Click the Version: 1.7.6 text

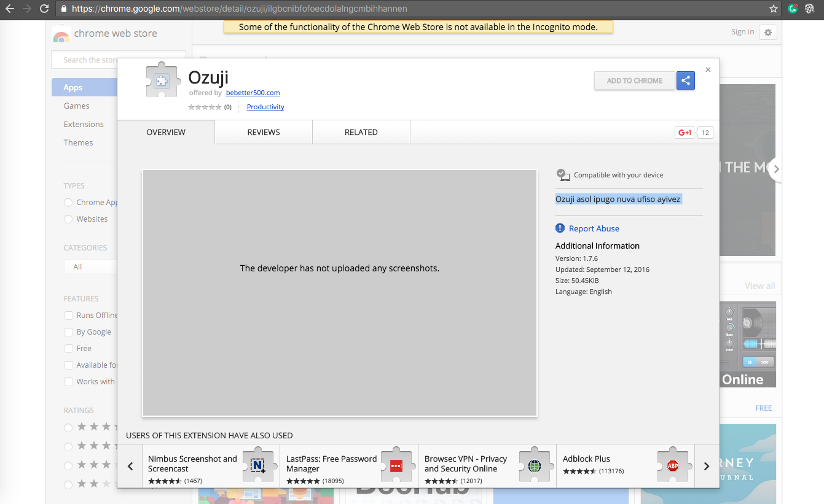576,258
